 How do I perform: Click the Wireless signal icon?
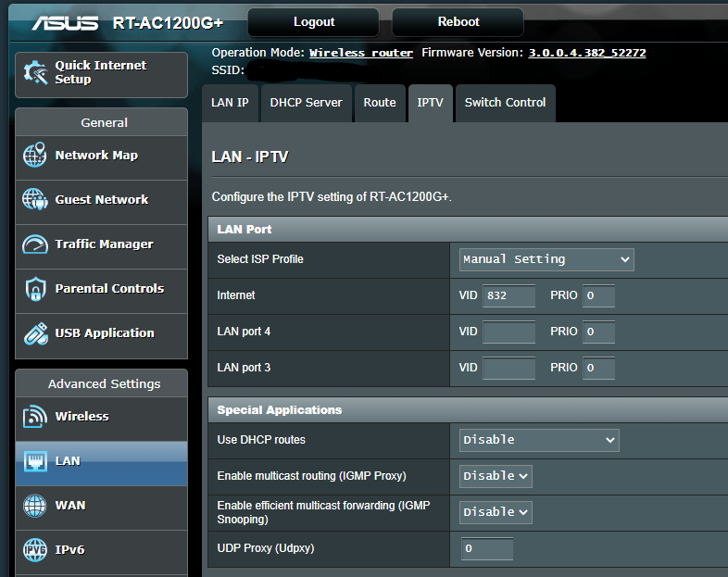point(35,417)
